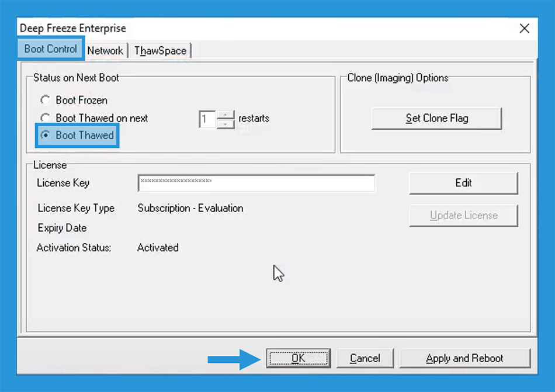This screenshot has width=555, height=392.
Task: Click the 'Clone (Imaging) Options' group label
Action: (x=398, y=78)
